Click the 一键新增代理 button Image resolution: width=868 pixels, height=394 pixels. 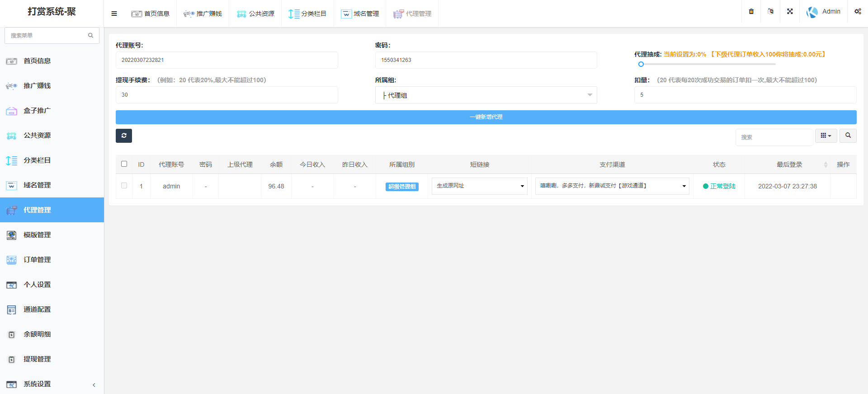point(486,117)
